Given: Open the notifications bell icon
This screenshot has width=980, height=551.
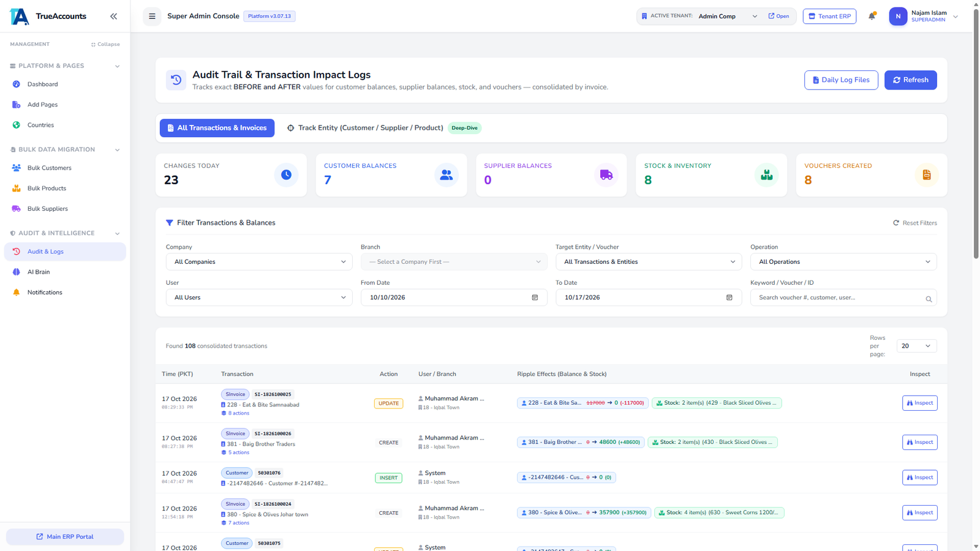Looking at the screenshot, I should [x=872, y=17].
